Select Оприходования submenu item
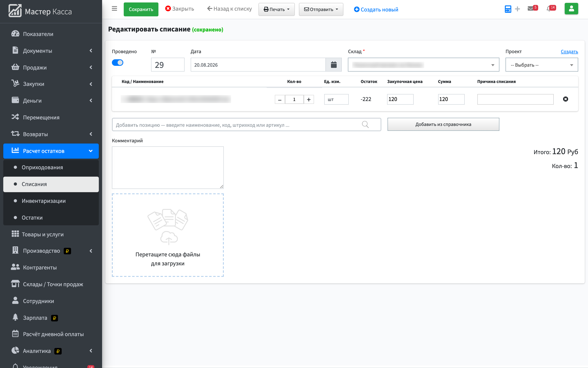Screen dimensions: 588x368 point(51,167)
